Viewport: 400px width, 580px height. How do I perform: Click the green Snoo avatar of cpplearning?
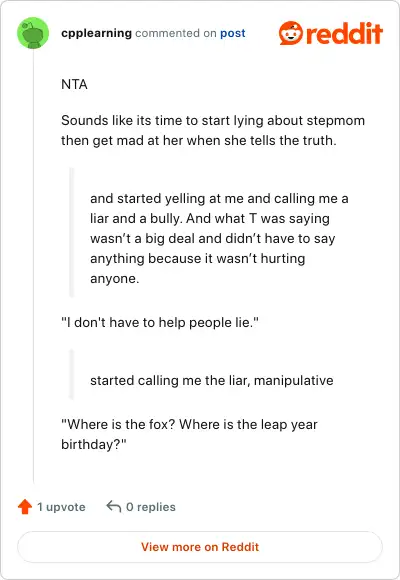(x=33, y=33)
